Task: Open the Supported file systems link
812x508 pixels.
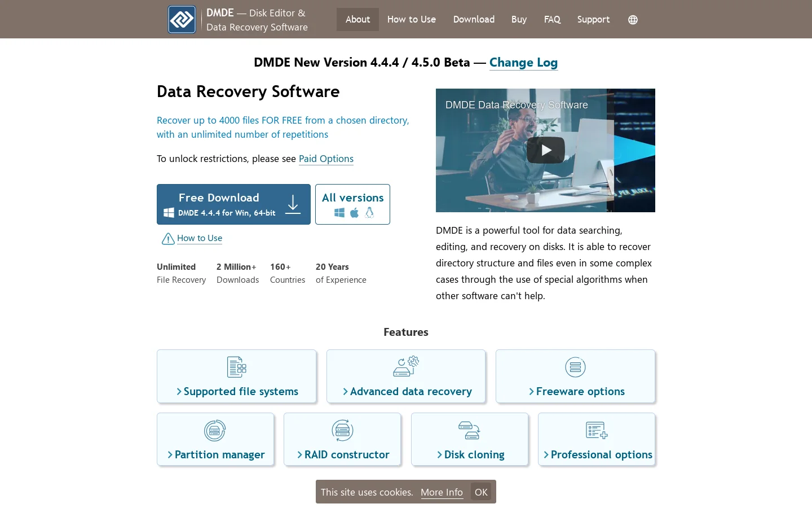Action: [241, 391]
